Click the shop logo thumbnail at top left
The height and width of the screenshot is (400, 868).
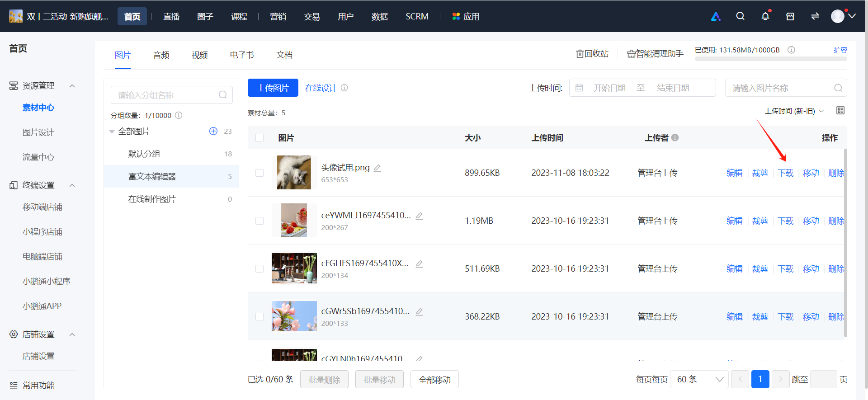click(16, 16)
